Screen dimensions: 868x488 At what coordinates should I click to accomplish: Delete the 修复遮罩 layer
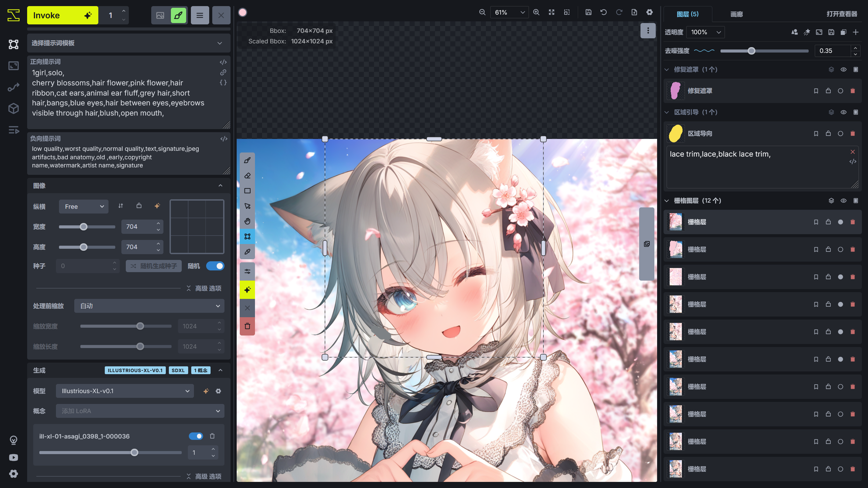point(853,91)
